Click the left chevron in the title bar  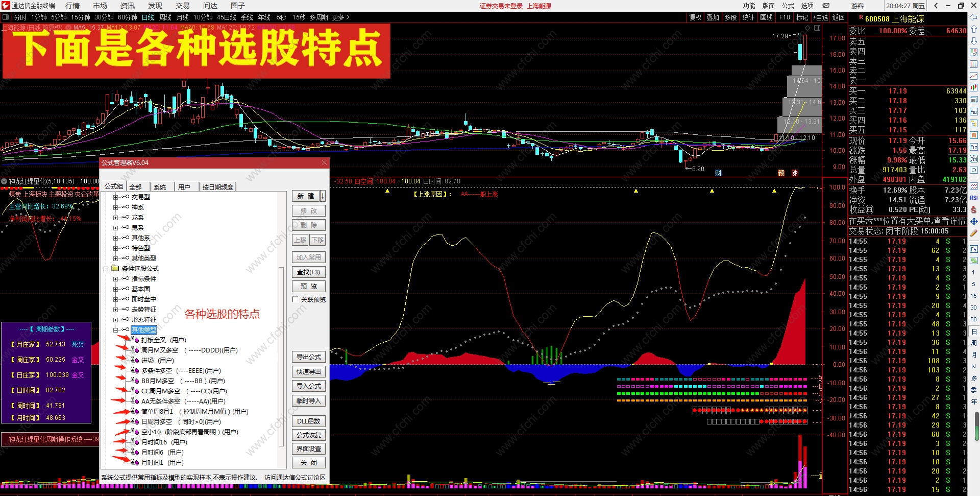click(x=936, y=6)
